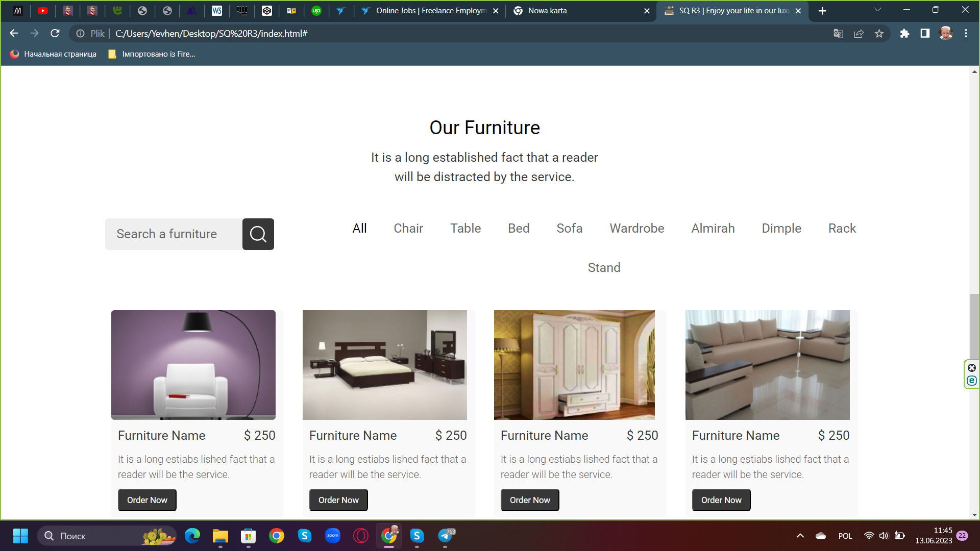Click the page vertical scrollbar thumb

pos(974,327)
